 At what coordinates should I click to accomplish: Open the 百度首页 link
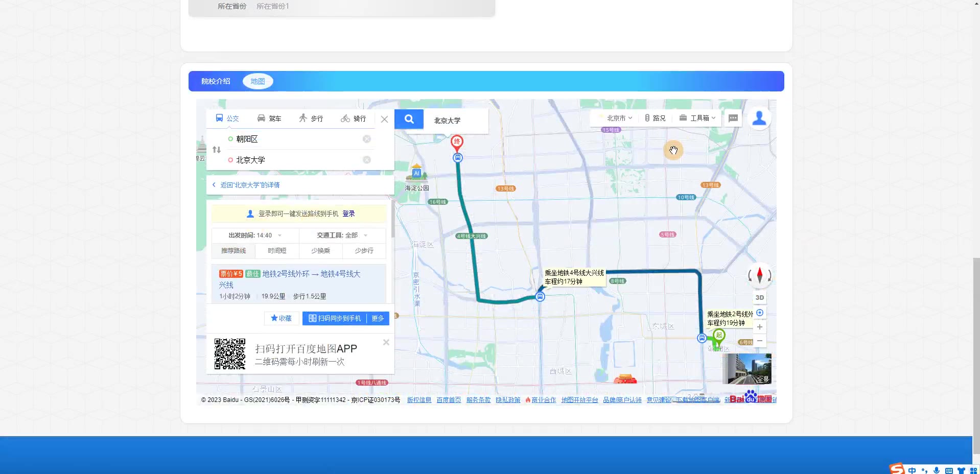449,400
